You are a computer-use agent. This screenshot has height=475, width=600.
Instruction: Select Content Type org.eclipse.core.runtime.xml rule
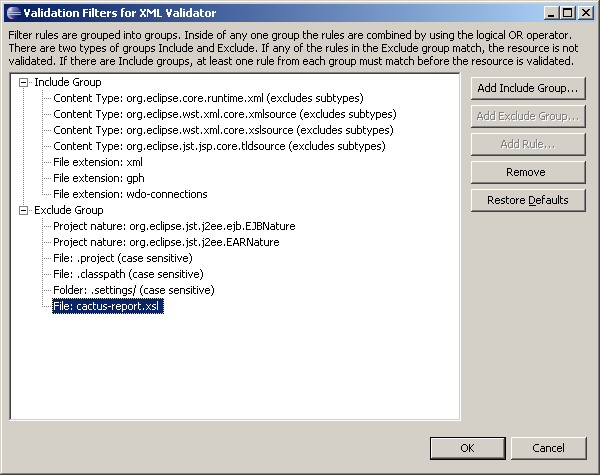pyautogui.click(x=208, y=98)
